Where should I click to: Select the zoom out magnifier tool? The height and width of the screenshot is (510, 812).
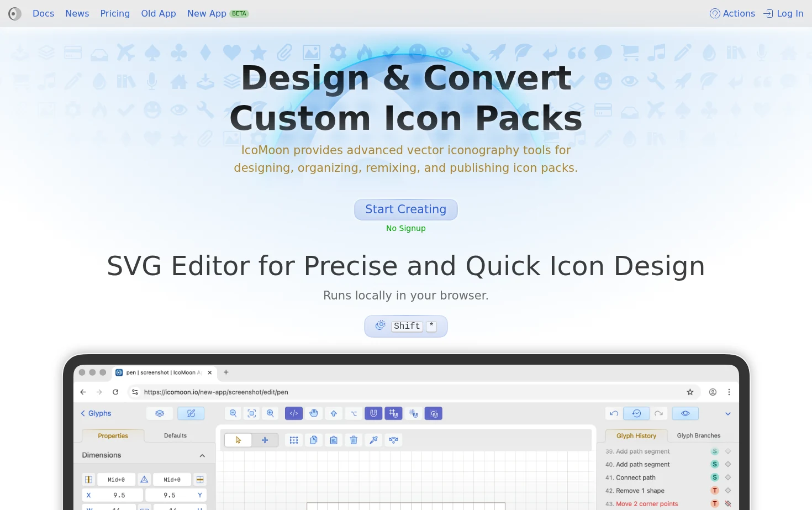pos(233,413)
